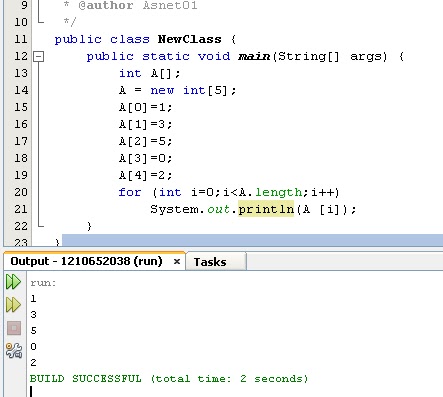Re-run the program with the green arrow icon
The image size is (443, 397).
(x=13, y=282)
